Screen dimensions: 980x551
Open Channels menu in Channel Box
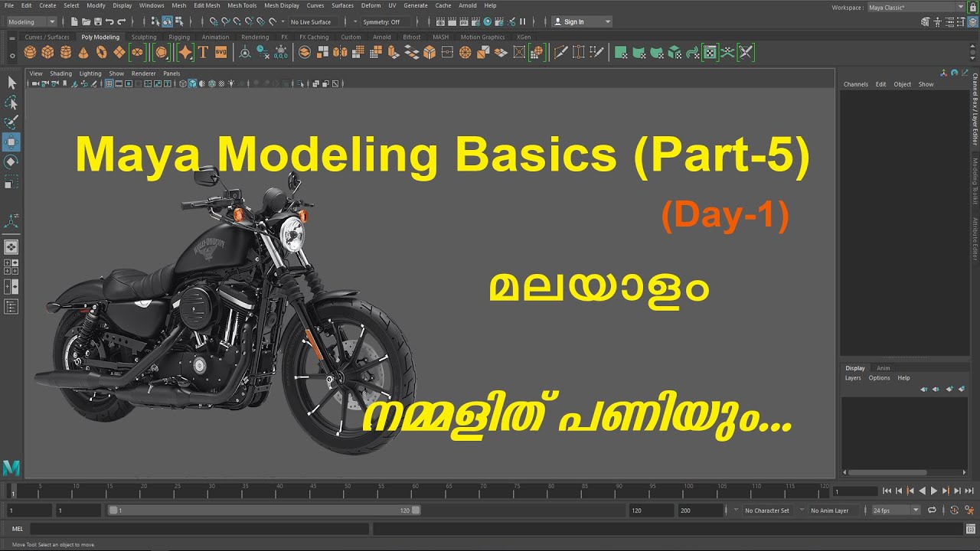[x=856, y=84]
